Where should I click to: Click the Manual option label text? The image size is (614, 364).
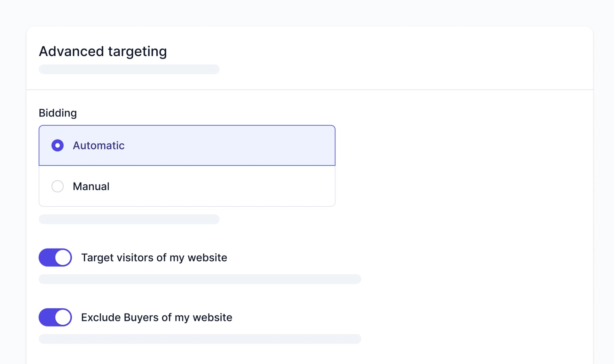tap(91, 186)
